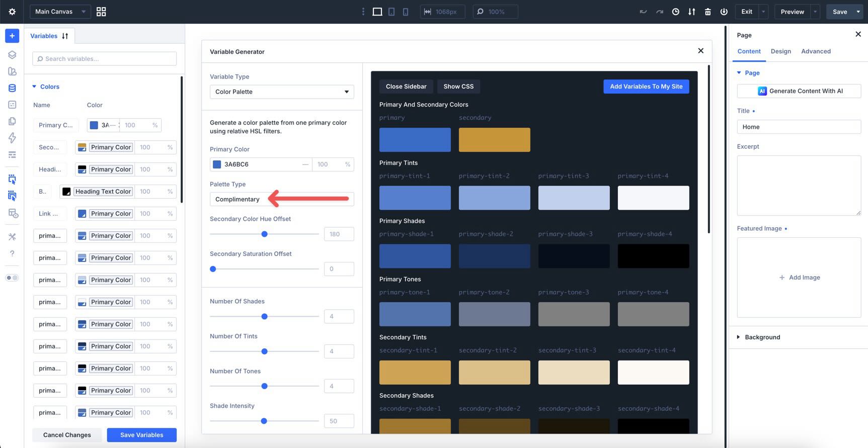This screenshot has height=448, width=868.
Task: Open the pages copy icon in sidebar
Action: pos(12,121)
